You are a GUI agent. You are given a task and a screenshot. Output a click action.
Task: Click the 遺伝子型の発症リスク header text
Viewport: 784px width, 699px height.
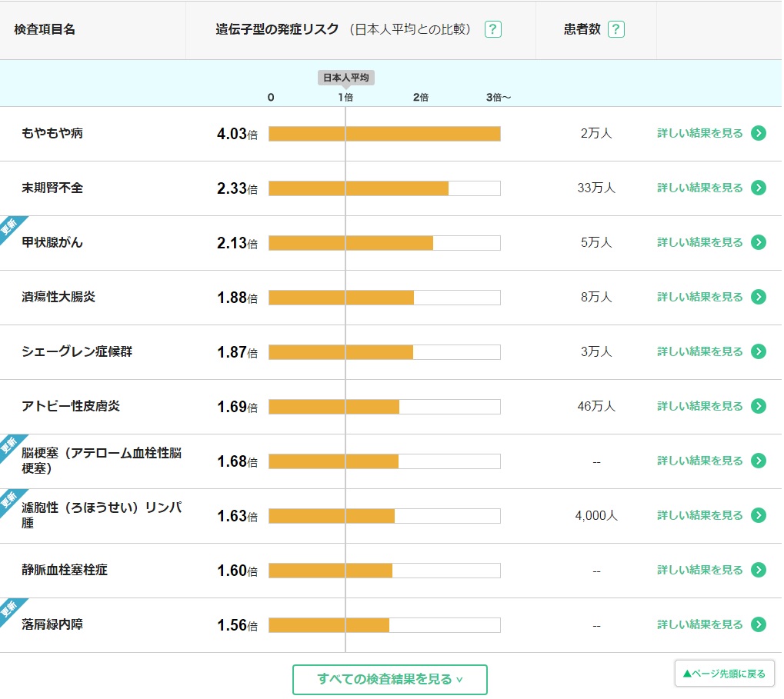click(278, 29)
